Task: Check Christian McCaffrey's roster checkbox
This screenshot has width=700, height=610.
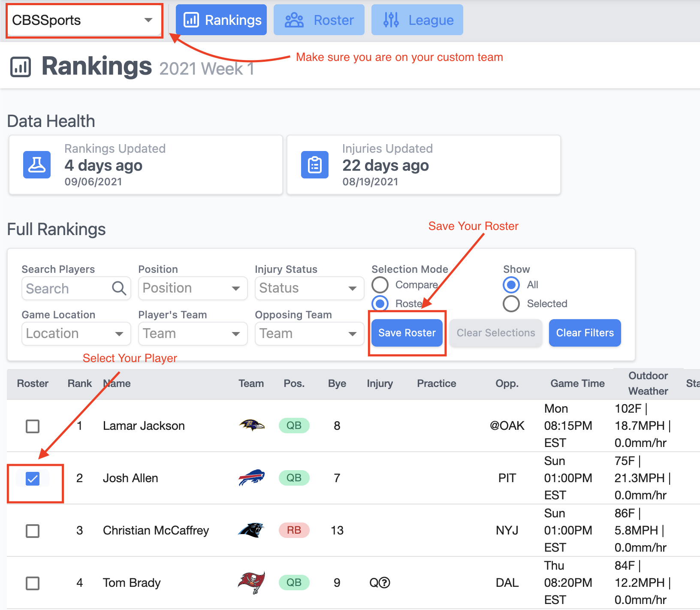Action: [33, 531]
